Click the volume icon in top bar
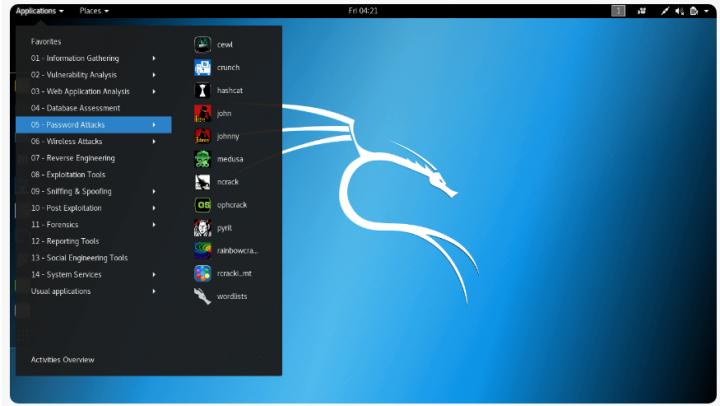Image resolution: width=720 pixels, height=406 pixels. 679,11
